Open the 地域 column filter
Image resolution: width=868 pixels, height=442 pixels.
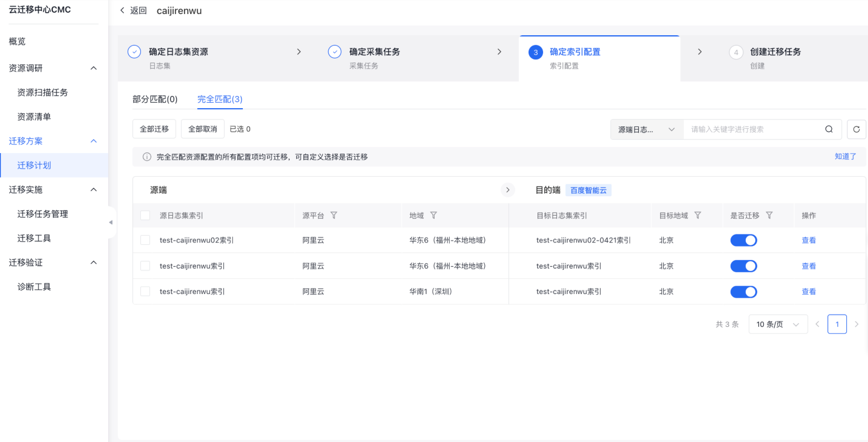click(x=433, y=215)
